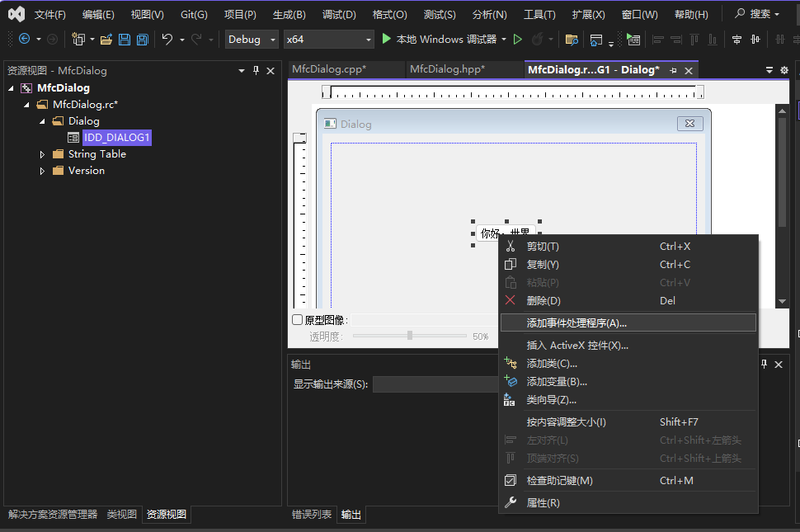
Task: Click the 透明度 transparency slider
Action: [410, 336]
